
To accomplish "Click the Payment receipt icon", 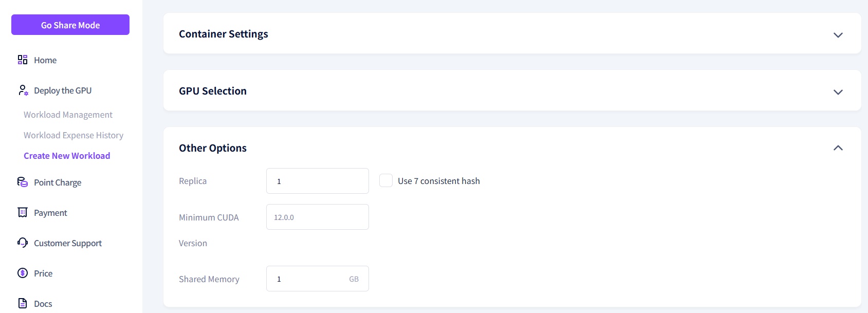I will (x=23, y=212).
